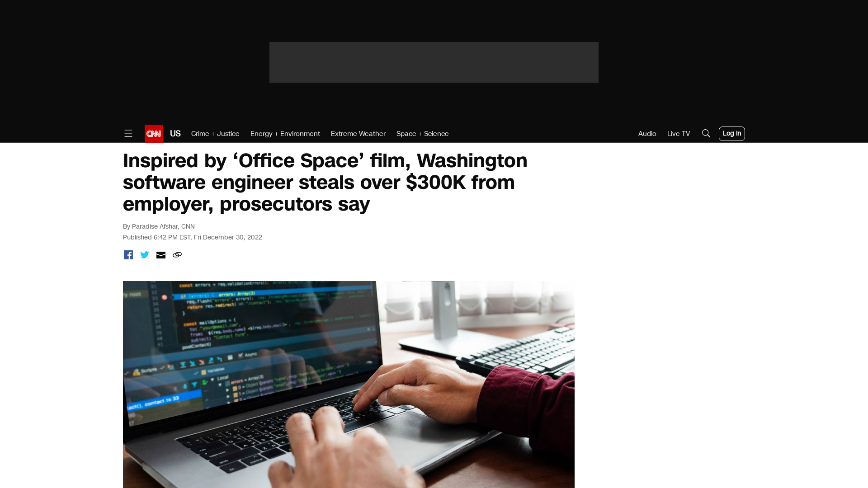Share article via Twitter icon
868x488 pixels.
pos(144,255)
